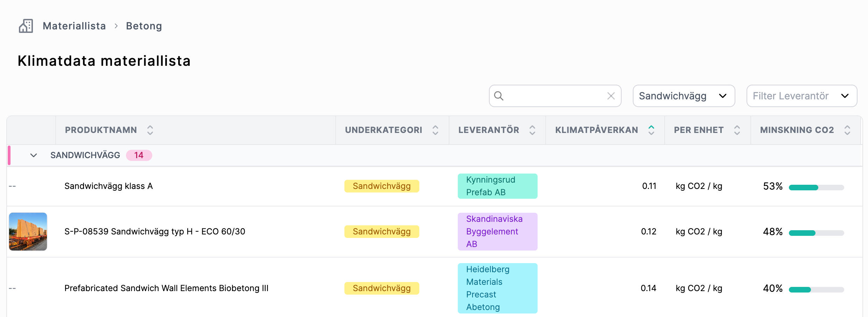Viewport: 868px width, 317px height.
Task: Collapse the SANDWICHVÄGG group chevron
Action: [34, 155]
